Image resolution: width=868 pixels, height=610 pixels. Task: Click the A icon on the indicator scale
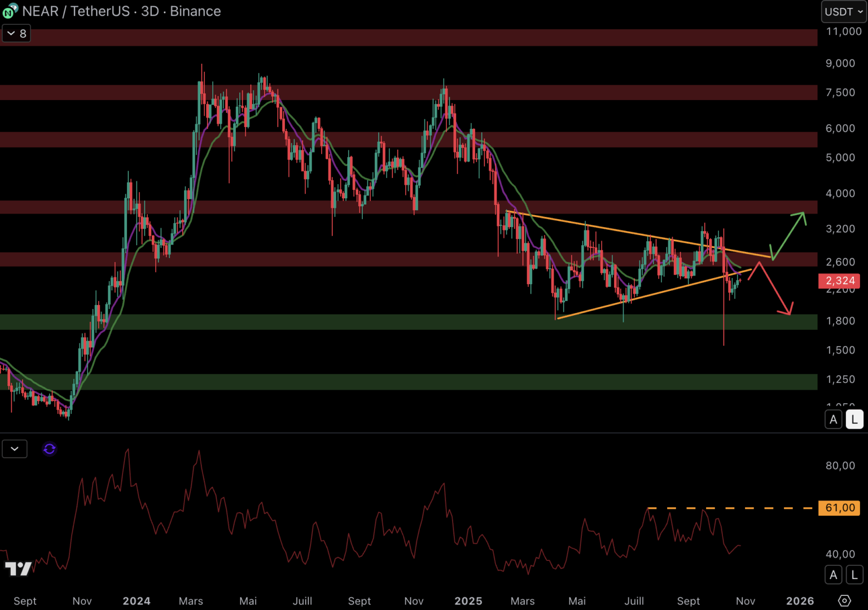(834, 574)
